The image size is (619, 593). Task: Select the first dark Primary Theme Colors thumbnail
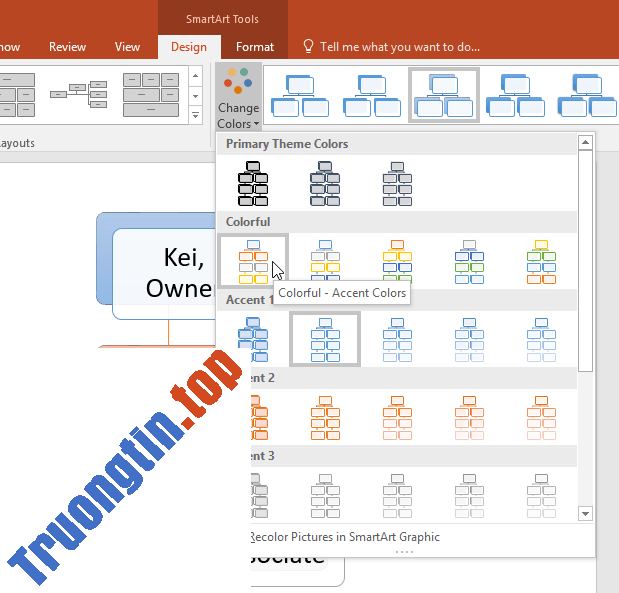pyautogui.click(x=253, y=183)
